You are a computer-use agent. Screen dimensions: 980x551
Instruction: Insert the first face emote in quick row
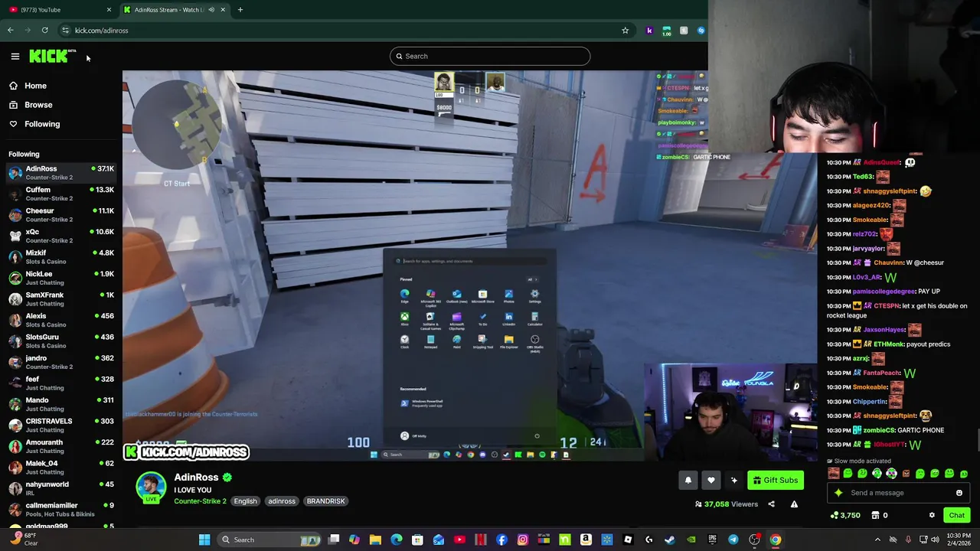(x=833, y=474)
